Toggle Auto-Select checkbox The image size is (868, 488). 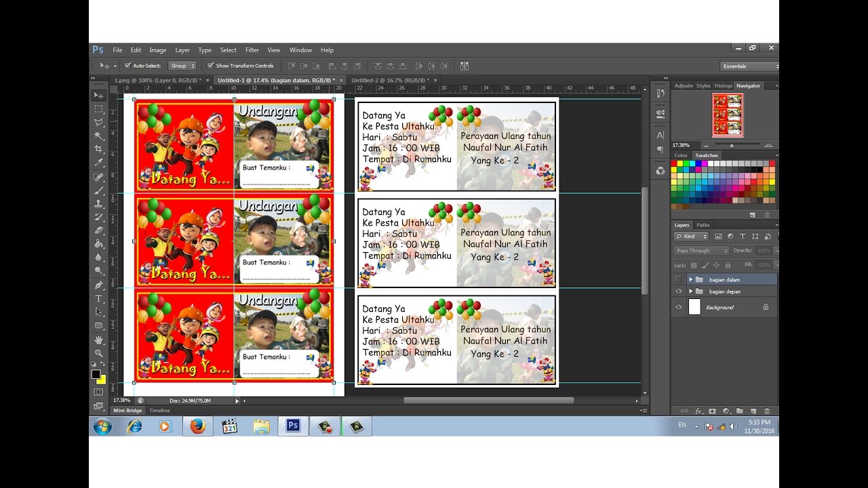[x=127, y=66]
